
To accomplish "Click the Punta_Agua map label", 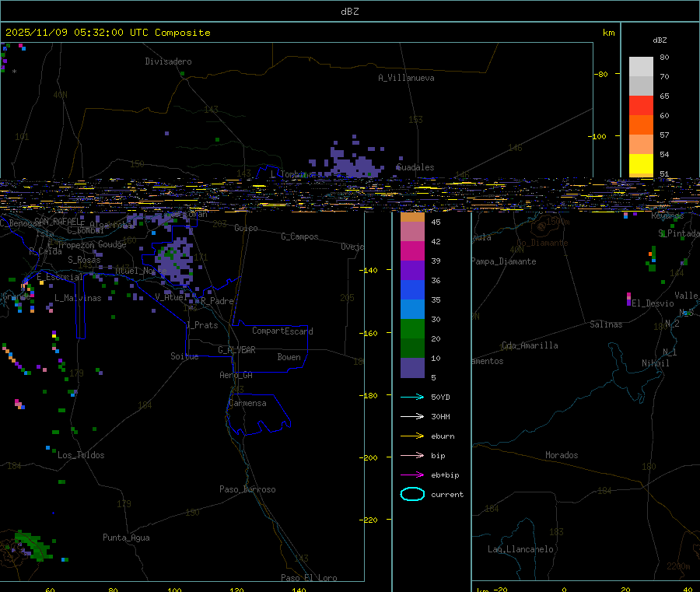I will [126, 538].
